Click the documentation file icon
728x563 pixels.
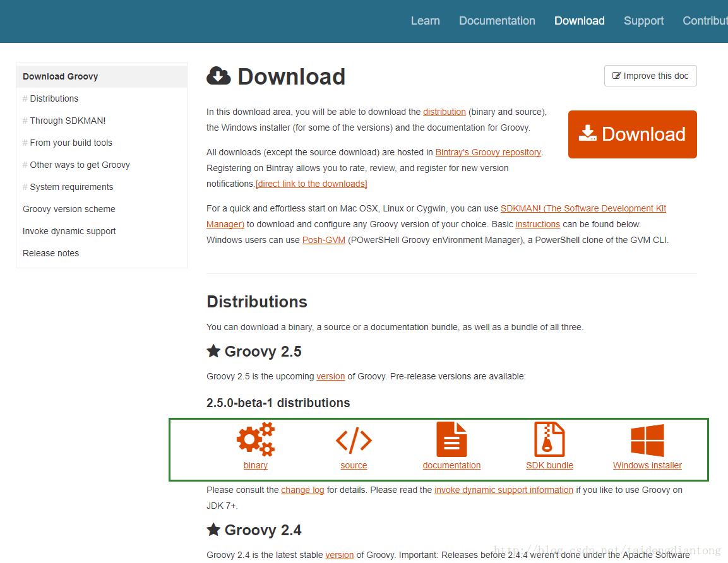tap(451, 439)
